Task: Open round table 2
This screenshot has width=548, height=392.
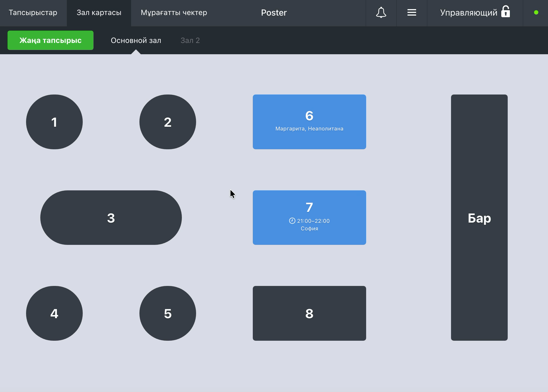Action: [x=168, y=122]
